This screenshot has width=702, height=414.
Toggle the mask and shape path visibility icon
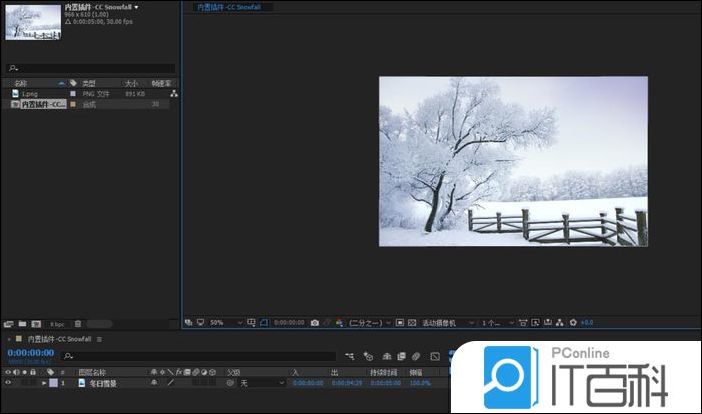(264, 323)
